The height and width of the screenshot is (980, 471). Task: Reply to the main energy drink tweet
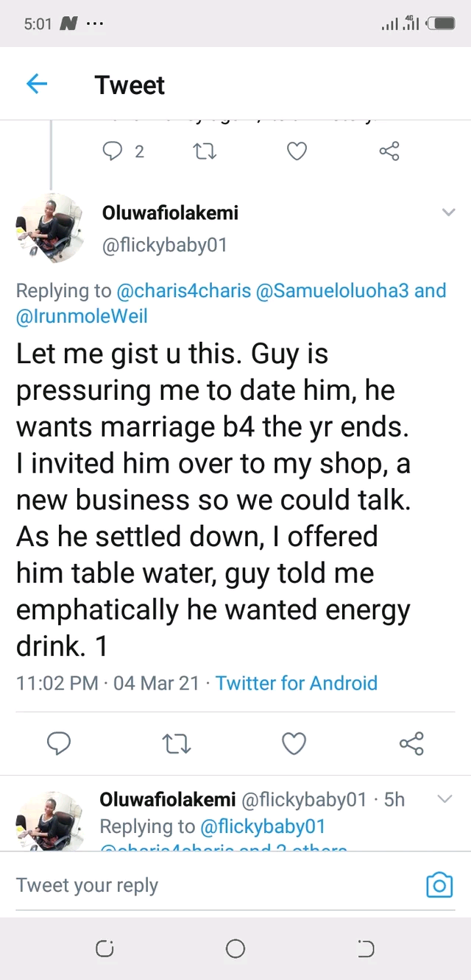pyautogui.click(x=59, y=744)
